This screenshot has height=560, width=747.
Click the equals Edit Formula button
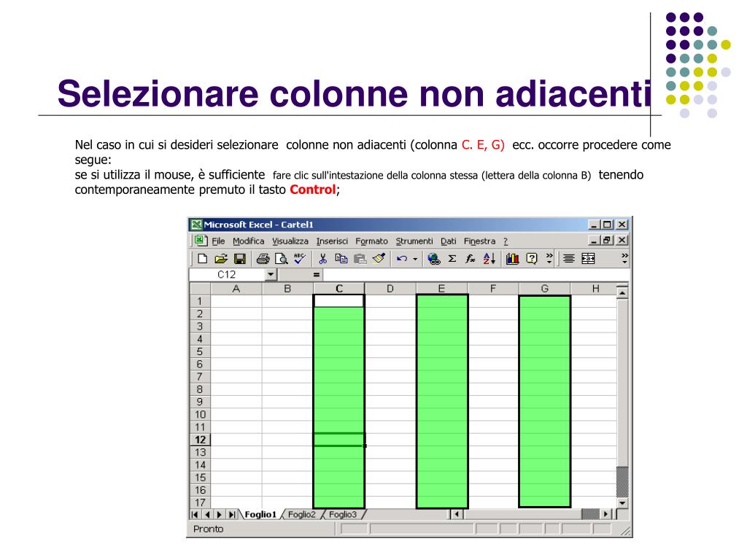(317, 274)
